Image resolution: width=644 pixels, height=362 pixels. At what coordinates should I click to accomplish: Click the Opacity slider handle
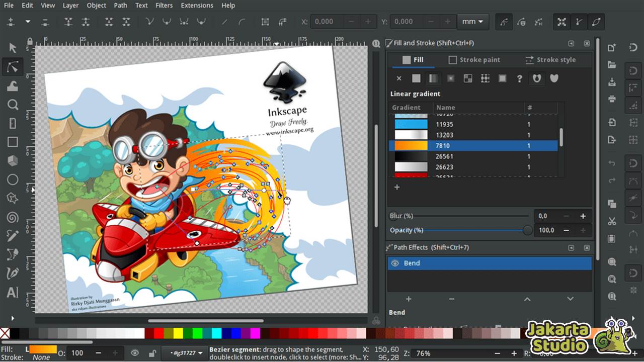pyautogui.click(x=527, y=230)
